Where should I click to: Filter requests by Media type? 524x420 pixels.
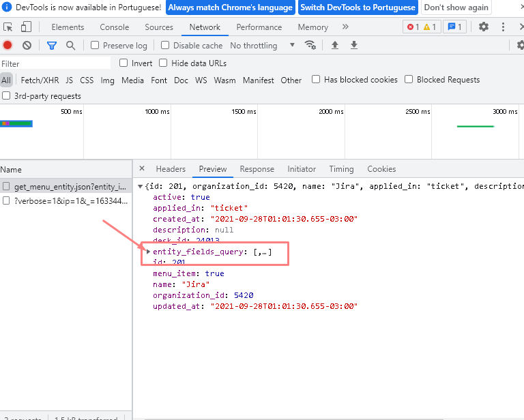point(132,80)
